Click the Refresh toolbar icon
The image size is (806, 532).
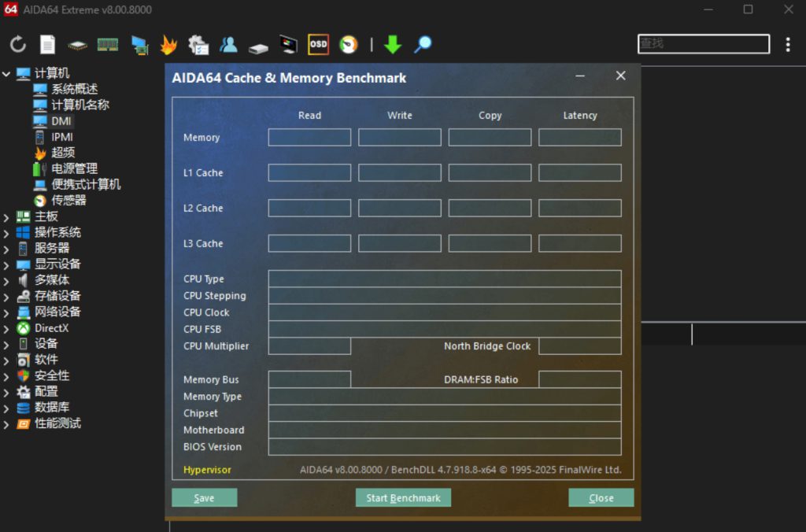click(x=18, y=44)
